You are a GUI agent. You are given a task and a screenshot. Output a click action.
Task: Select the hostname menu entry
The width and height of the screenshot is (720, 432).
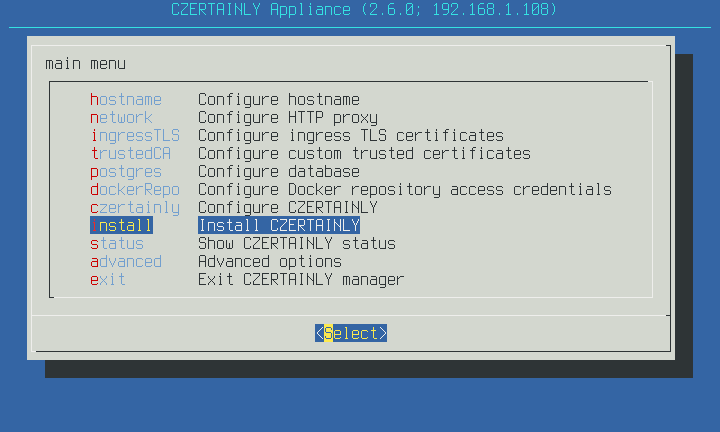[126, 99]
